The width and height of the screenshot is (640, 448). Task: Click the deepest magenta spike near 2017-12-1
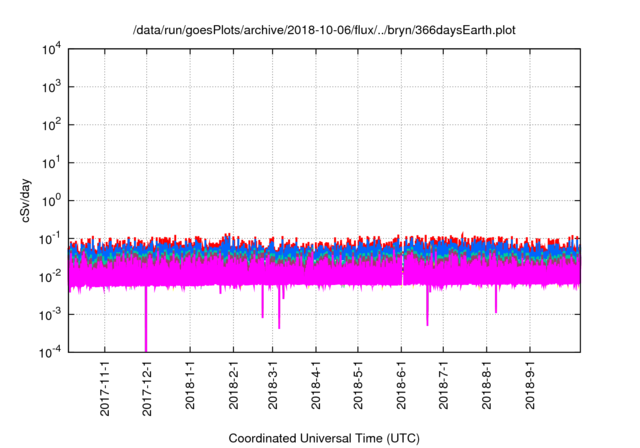click(146, 330)
